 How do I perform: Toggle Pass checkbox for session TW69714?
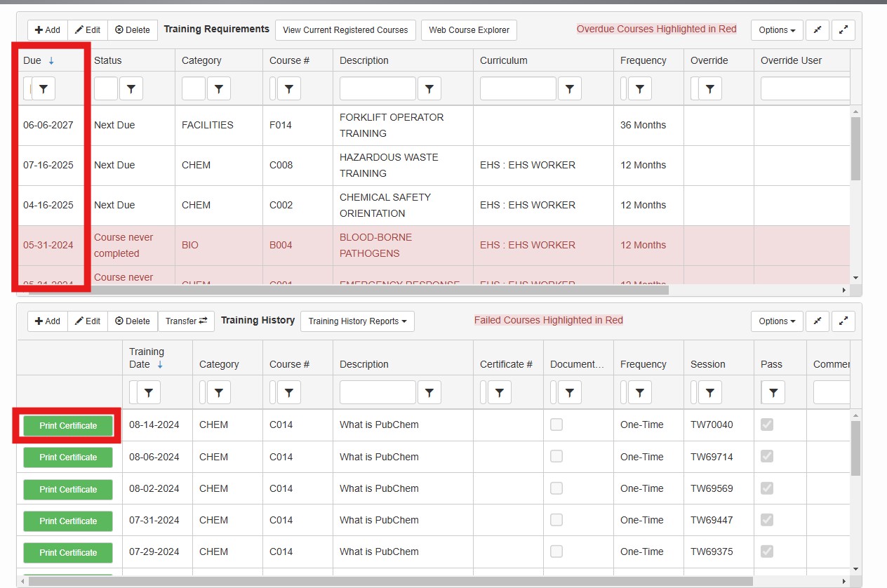coord(767,457)
